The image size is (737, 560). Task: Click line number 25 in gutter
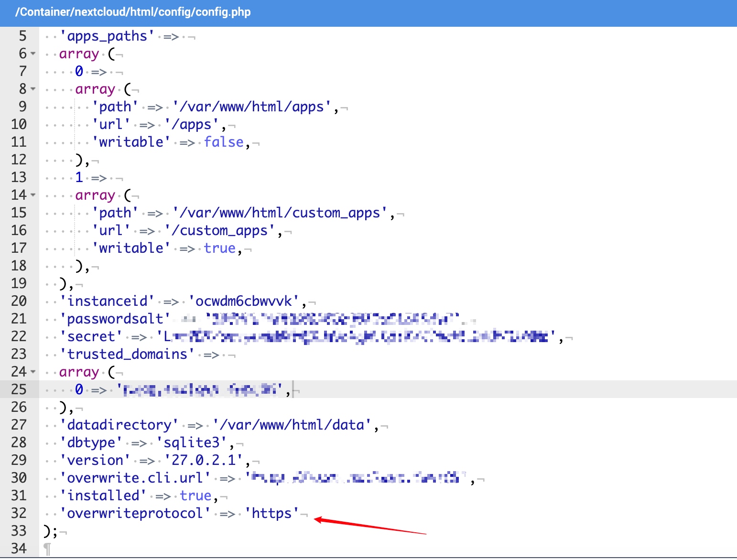coord(19,389)
